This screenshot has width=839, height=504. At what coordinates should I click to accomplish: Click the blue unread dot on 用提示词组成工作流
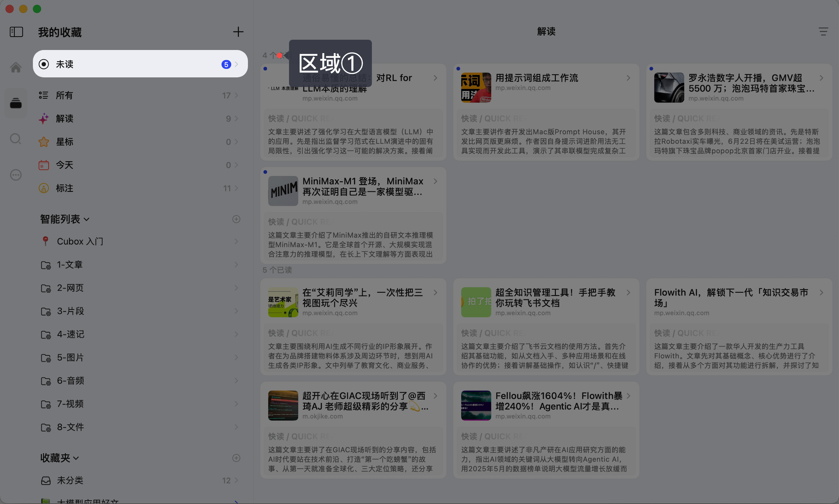point(459,68)
